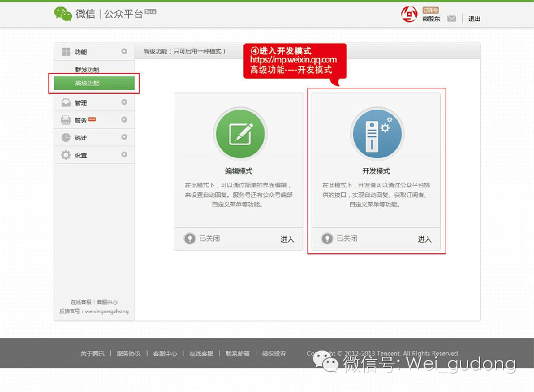
Task: Click the footer 在线客服 link
Action: 201,353
